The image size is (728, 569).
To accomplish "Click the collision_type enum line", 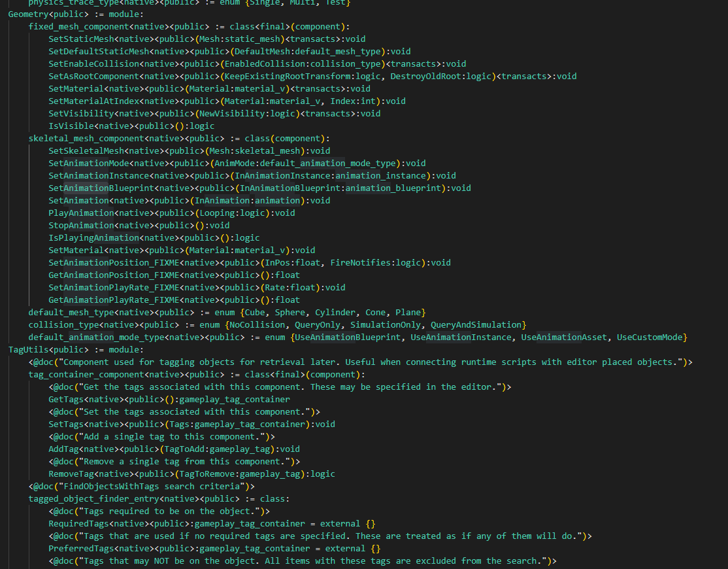I will point(277,324).
